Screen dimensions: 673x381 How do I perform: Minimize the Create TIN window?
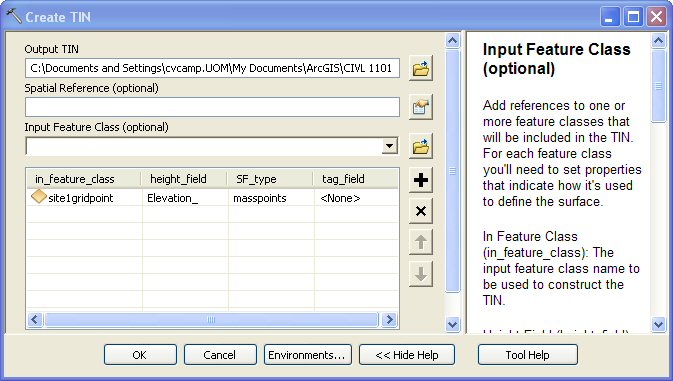[609, 17]
